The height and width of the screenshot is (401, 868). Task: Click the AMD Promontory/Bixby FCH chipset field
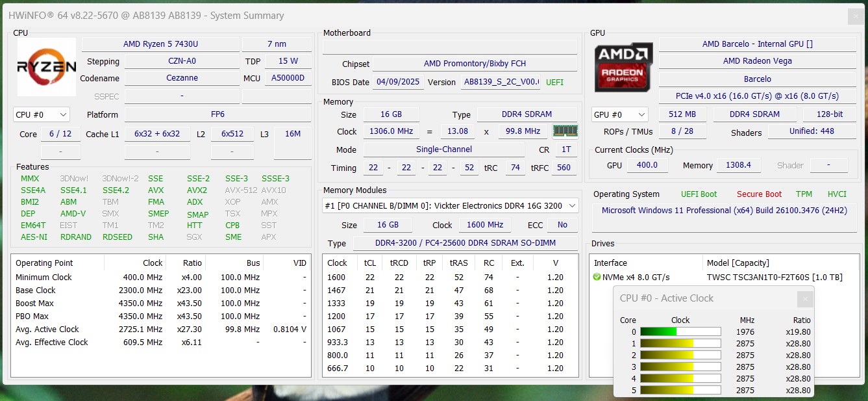(475, 64)
